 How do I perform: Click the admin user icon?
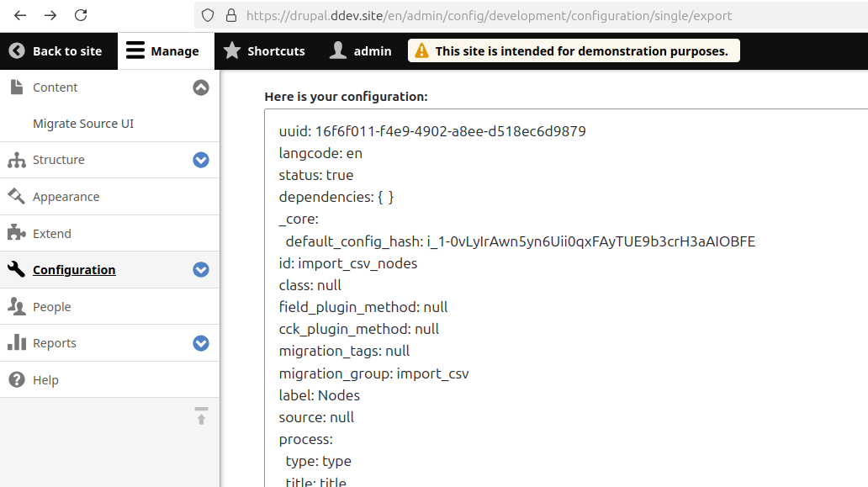coord(337,50)
